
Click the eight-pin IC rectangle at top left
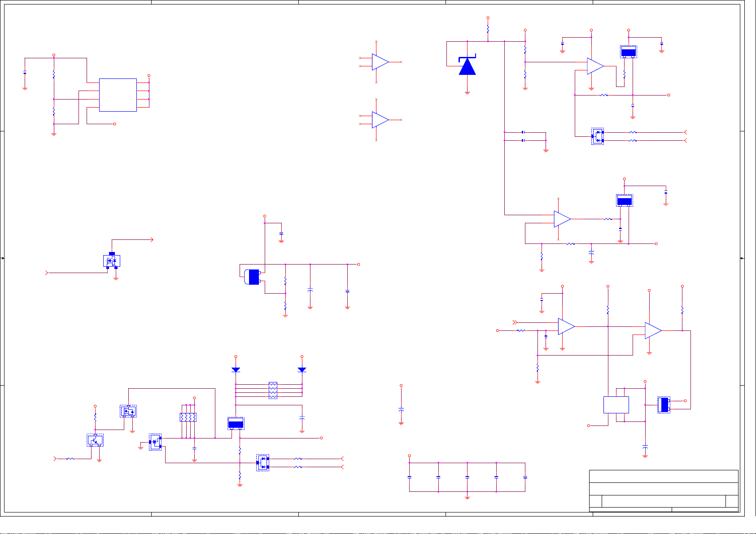[118, 95]
